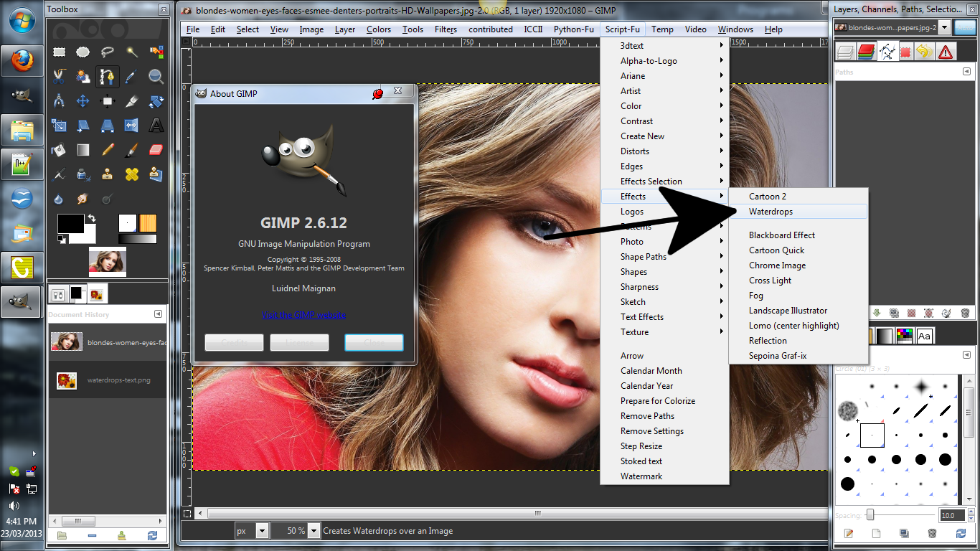Select the Eraser tool
The height and width of the screenshot is (551, 980).
click(156, 149)
